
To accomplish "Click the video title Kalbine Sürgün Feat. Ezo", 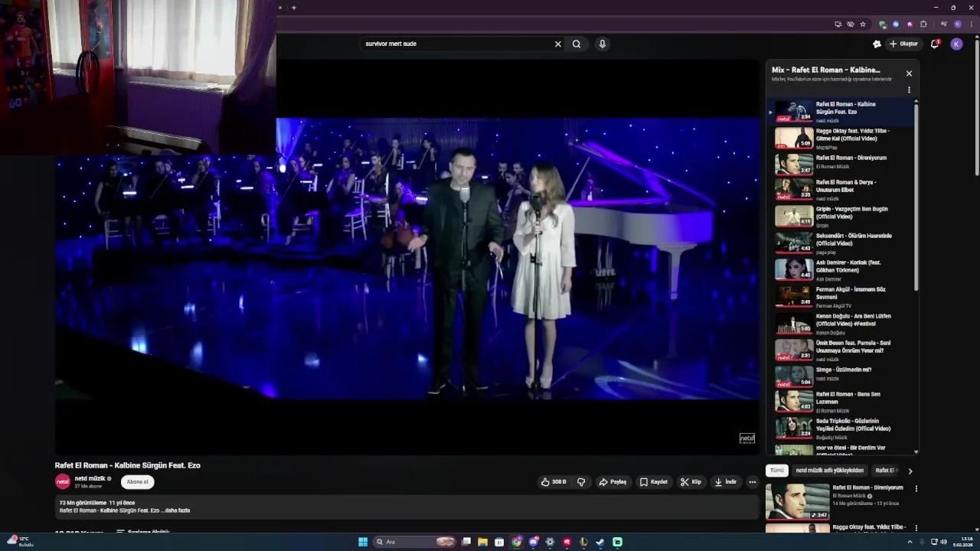I will 127,465.
